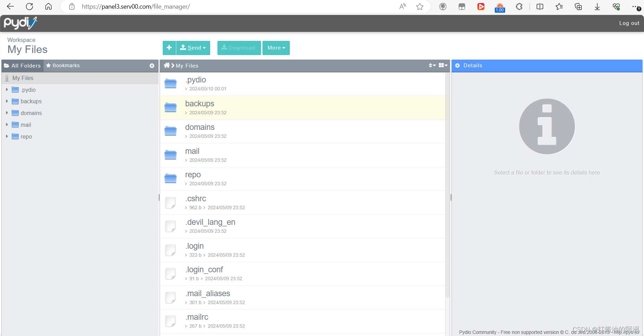644x336 pixels.
Task: Open the More actions dropdown
Action: [276, 48]
